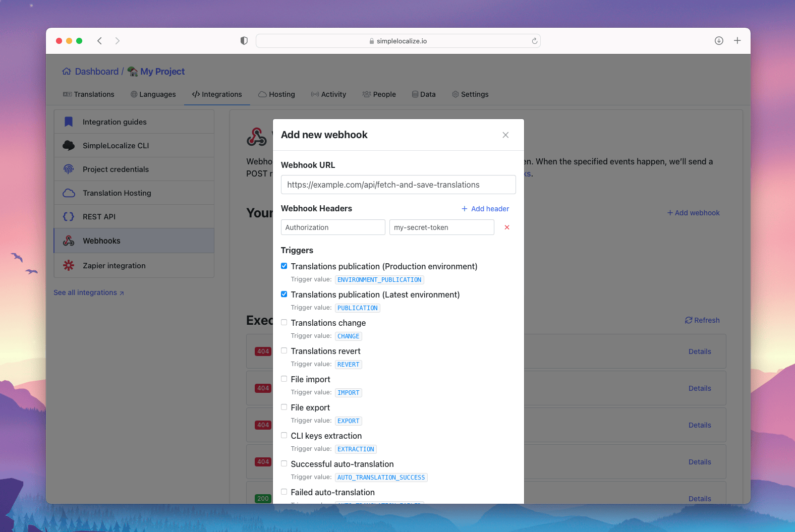This screenshot has height=532, width=795.
Task: View Details of the 200 execution
Action: click(700, 499)
